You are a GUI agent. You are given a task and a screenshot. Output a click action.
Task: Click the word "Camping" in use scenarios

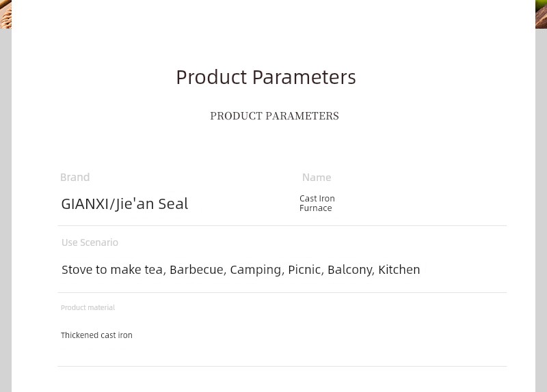click(256, 270)
